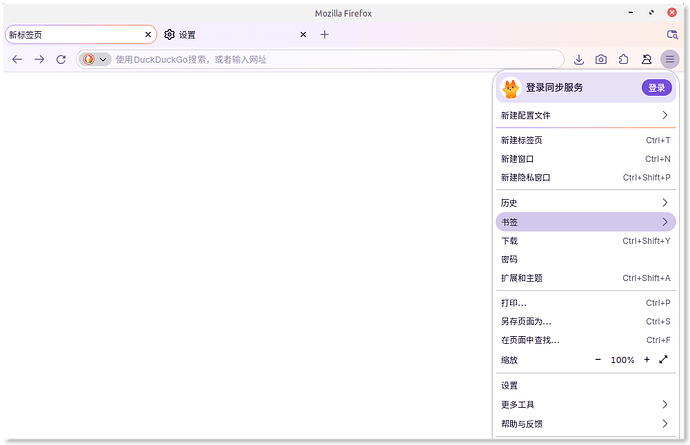Open 扩展和主题 menu entry
Screen dimensions: 690x445
click(586, 278)
